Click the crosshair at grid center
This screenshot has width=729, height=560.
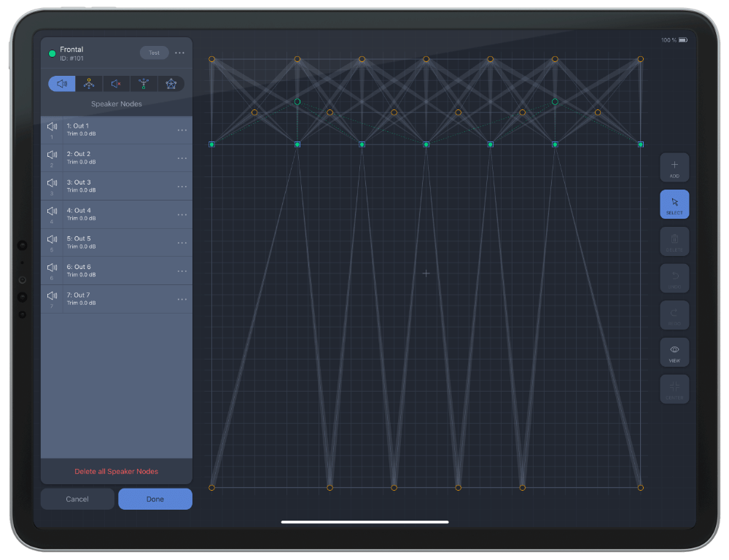[x=426, y=273]
